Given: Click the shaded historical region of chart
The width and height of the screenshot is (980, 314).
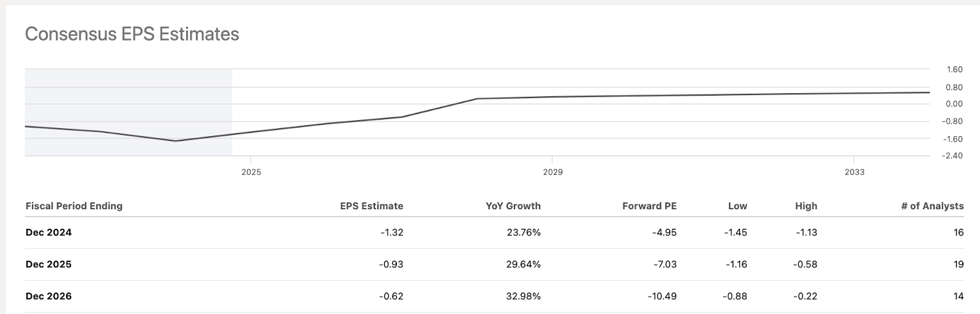Looking at the screenshot, I should (129, 98).
